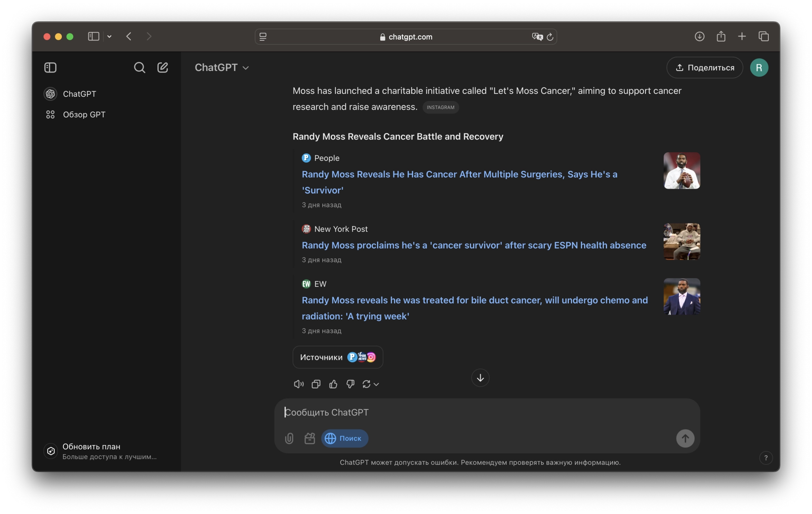The width and height of the screenshot is (812, 514).
Task: Open Обзор GPT in the sidebar
Action: coord(84,115)
